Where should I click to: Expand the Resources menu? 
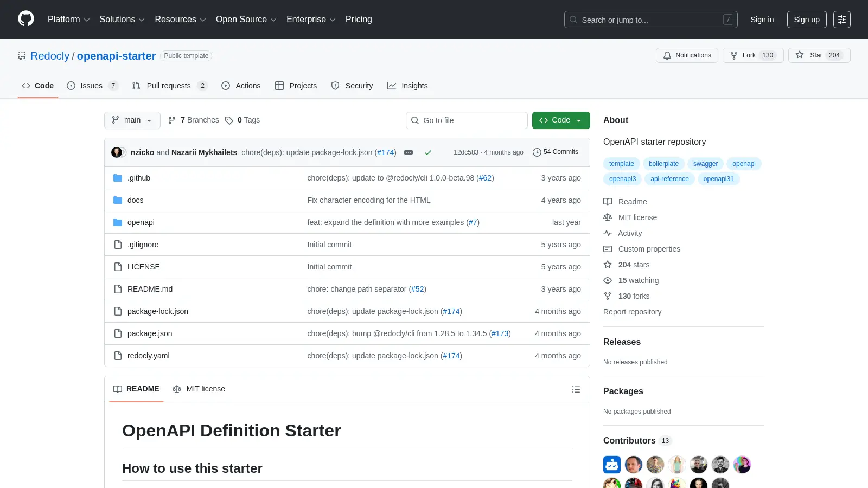(x=180, y=20)
